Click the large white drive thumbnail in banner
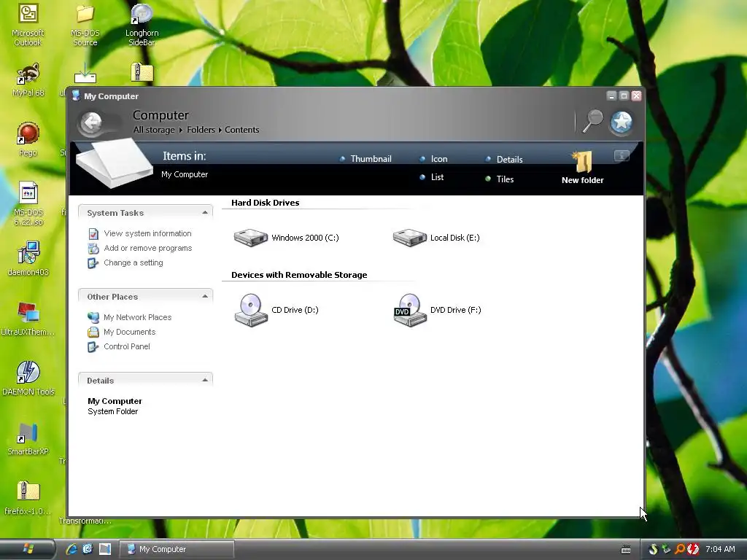Image resolution: width=747 pixels, height=560 pixels. point(115,163)
